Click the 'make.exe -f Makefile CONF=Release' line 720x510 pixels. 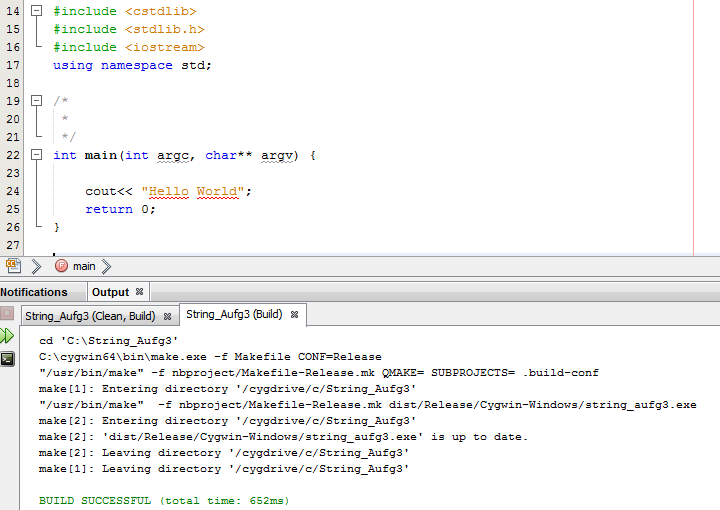[210, 357]
